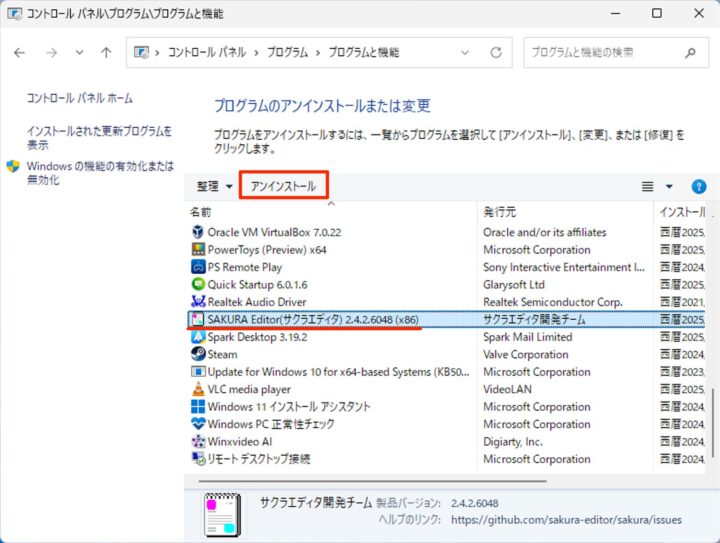Select the VLC media player entry
This screenshot has width=720, height=543.
click(249, 389)
